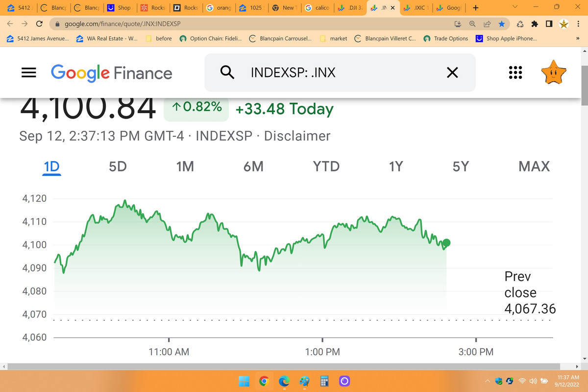Show the 5Y chart range
The image size is (588, 392).
(461, 167)
